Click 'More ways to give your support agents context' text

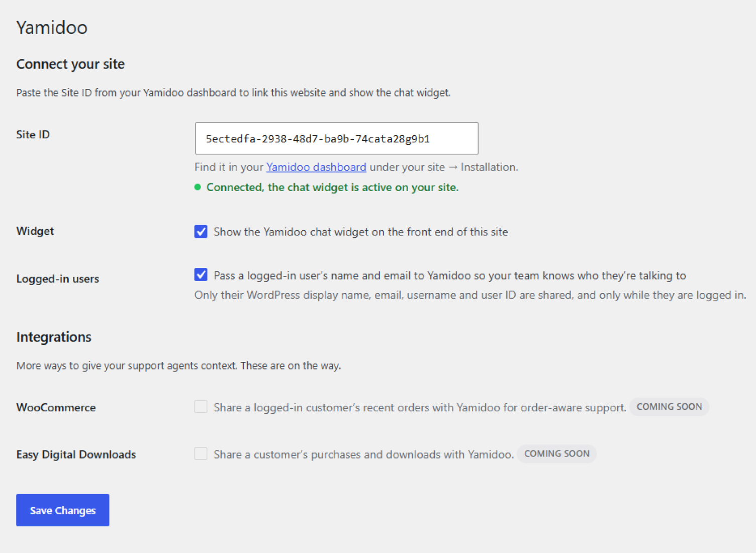pos(178,366)
